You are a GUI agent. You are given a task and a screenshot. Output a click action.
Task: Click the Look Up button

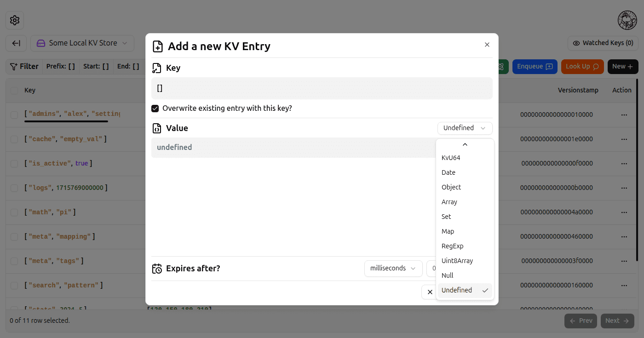(582, 67)
